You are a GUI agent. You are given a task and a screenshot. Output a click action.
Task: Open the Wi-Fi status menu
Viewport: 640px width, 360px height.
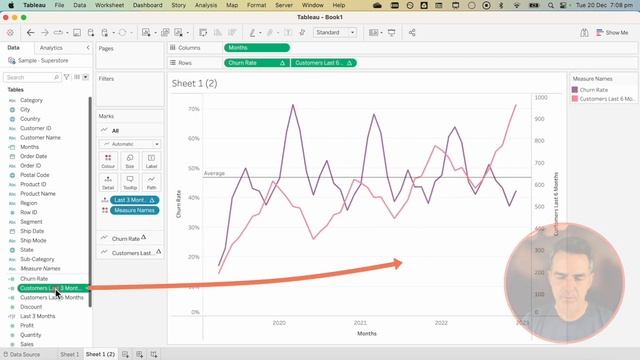[517, 5]
